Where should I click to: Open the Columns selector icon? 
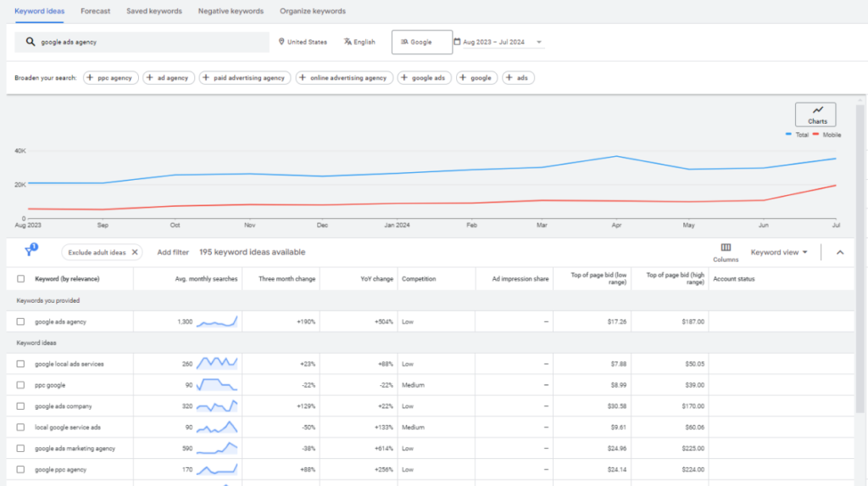[x=726, y=248]
